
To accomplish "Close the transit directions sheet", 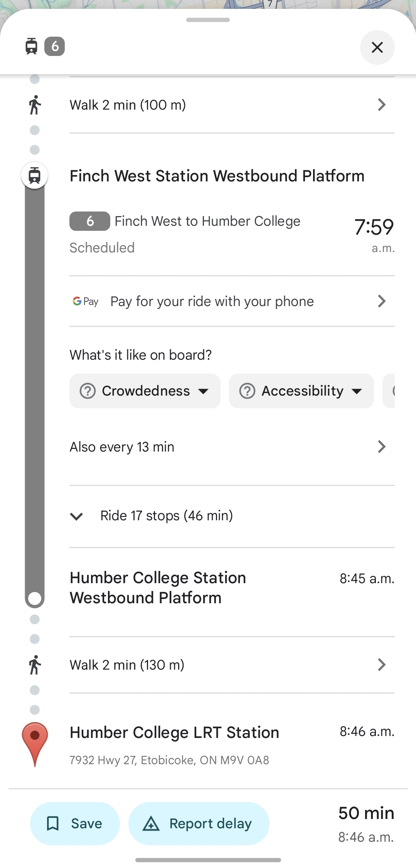I will [377, 47].
